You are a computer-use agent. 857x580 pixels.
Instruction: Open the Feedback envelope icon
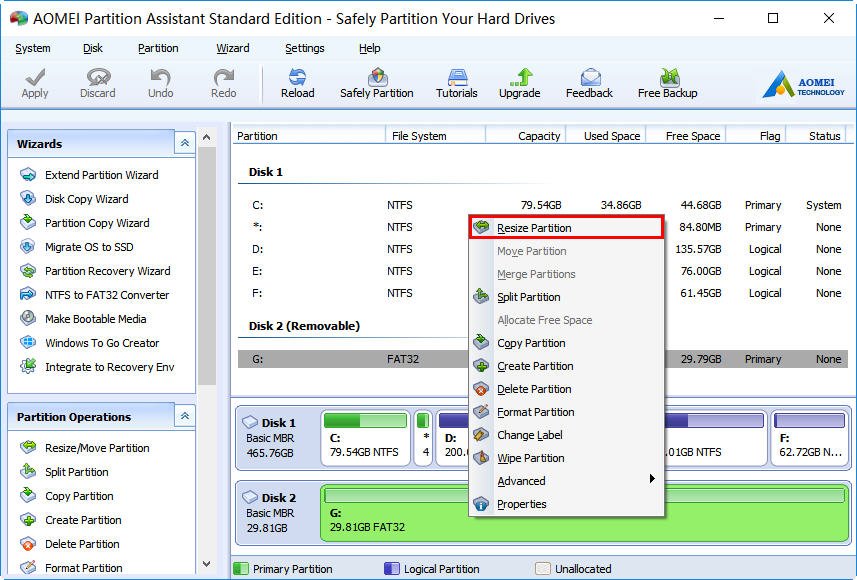(x=589, y=84)
